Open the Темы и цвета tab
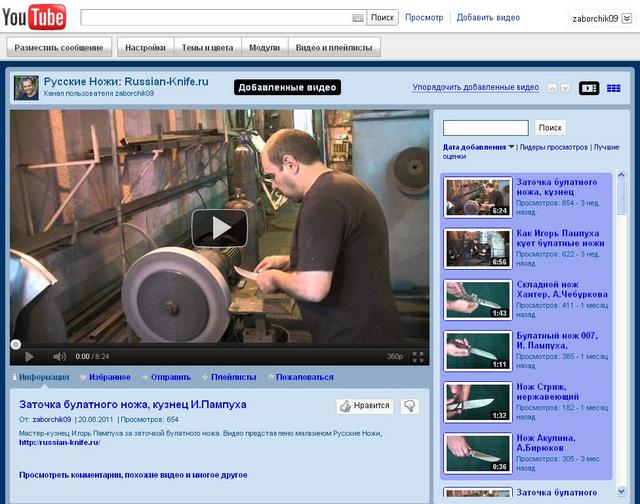The image size is (640, 504). point(207,47)
